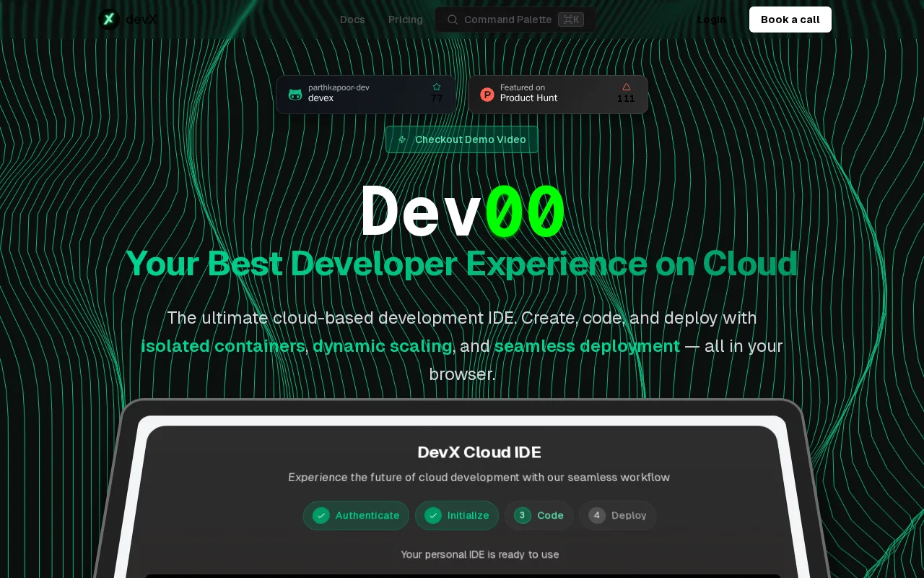Click the 77 star count
The width and height of the screenshot is (924, 578).
click(x=437, y=98)
